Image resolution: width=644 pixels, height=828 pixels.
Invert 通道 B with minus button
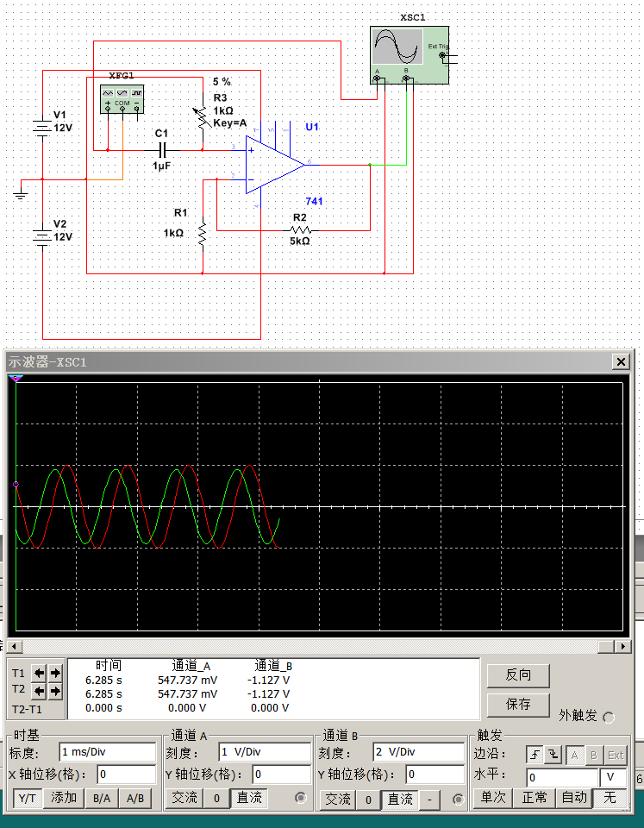(x=429, y=800)
